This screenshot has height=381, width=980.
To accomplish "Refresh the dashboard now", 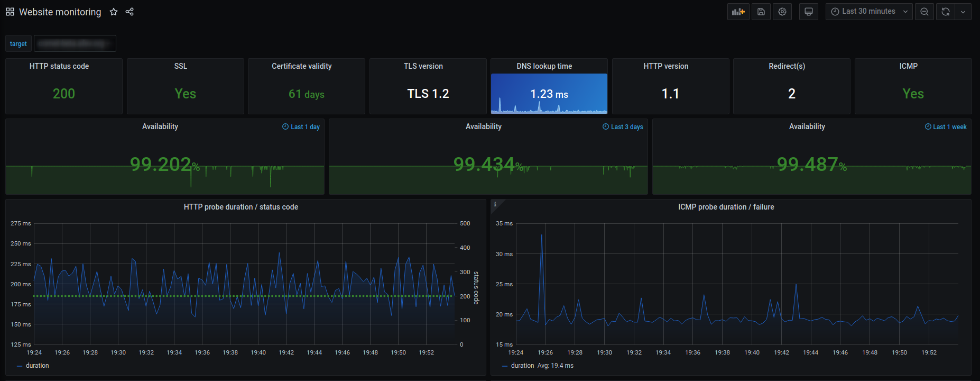I will click(x=946, y=12).
